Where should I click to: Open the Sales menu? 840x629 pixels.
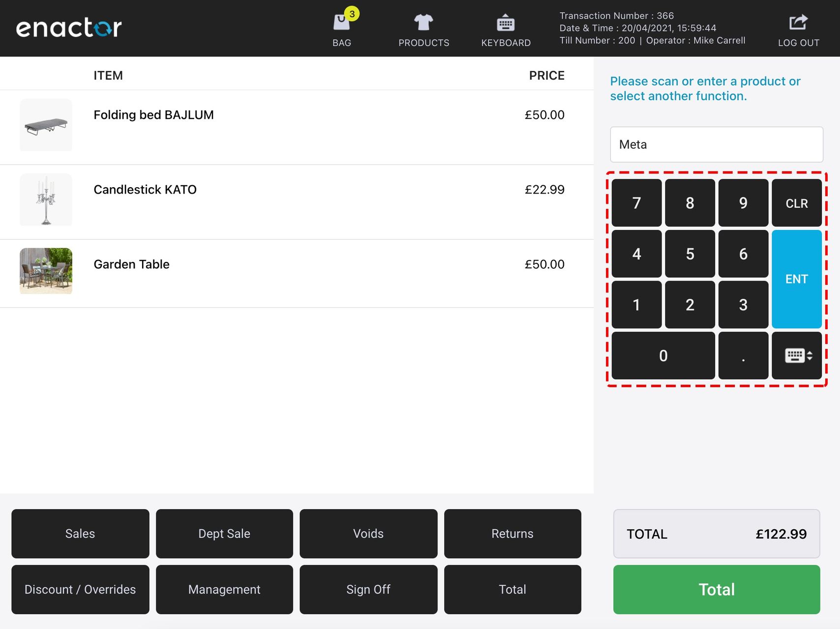(x=80, y=534)
